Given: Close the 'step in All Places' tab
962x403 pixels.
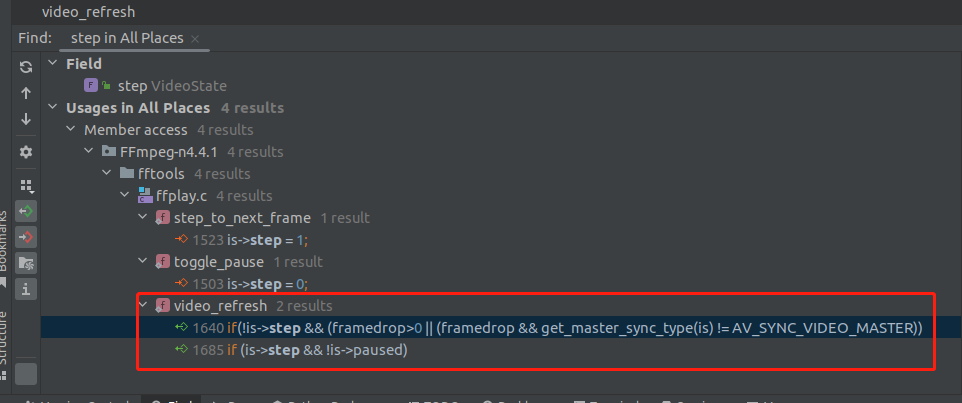Looking at the screenshot, I should pyautogui.click(x=195, y=39).
